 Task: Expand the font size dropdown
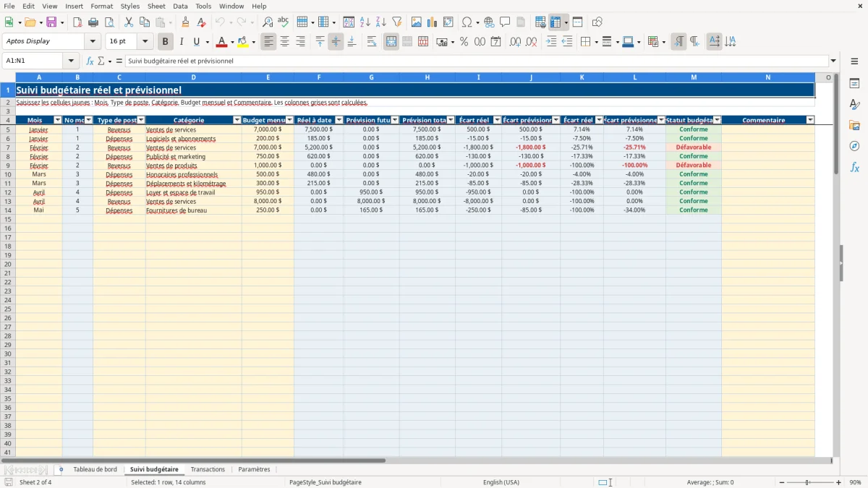[x=145, y=42]
